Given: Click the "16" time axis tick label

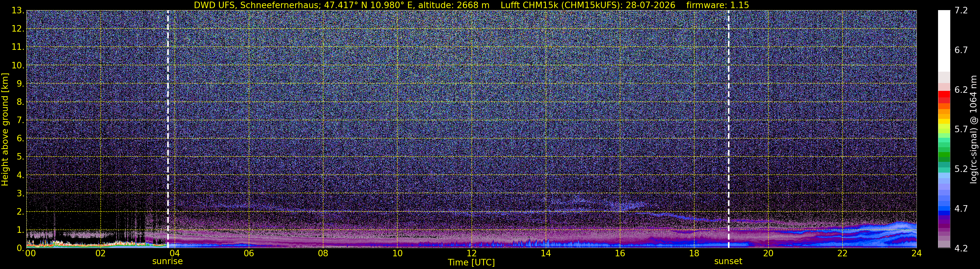Looking at the screenshot, I should click(x=620, y=253).
